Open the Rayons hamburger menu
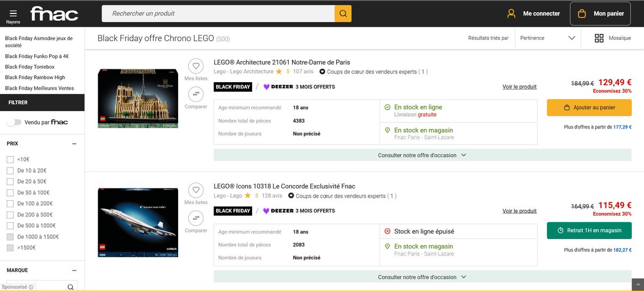Screen dimensions: 644x291 click(13, 16)
